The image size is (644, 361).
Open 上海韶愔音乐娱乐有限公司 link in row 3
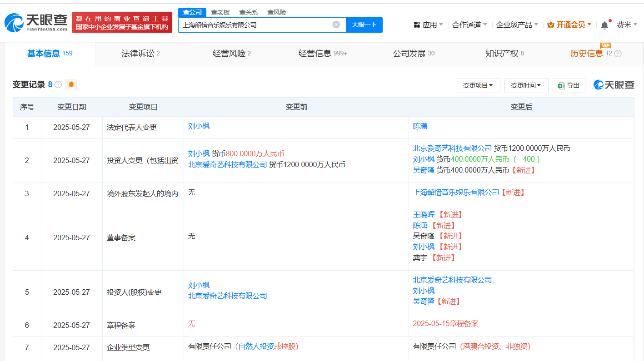click(x=456, y=193)
